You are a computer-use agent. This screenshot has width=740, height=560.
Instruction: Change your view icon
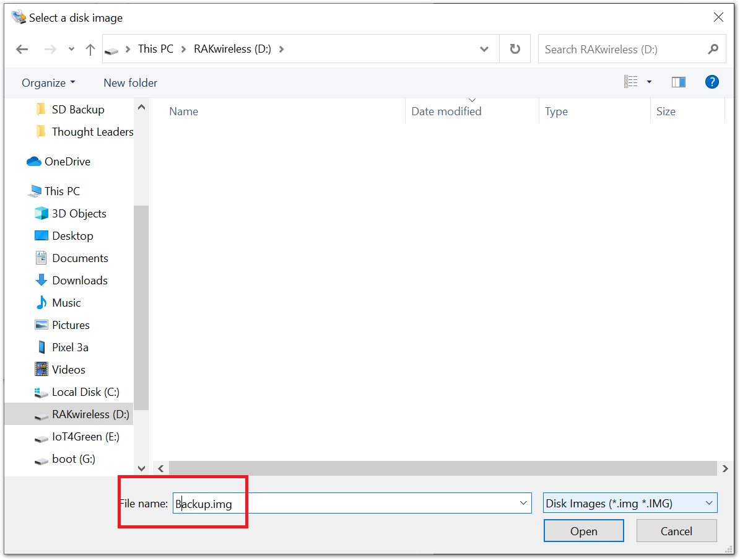630,82
